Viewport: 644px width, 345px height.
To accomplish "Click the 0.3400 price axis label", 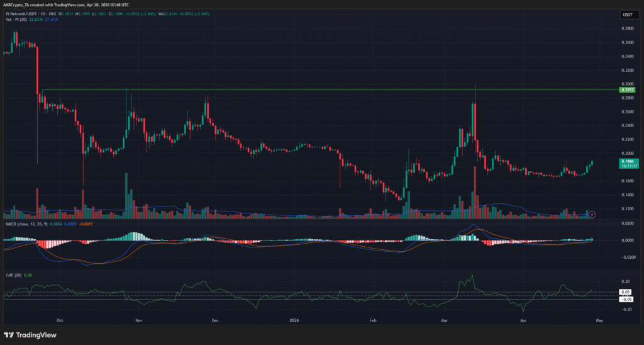I will (627, 56).
